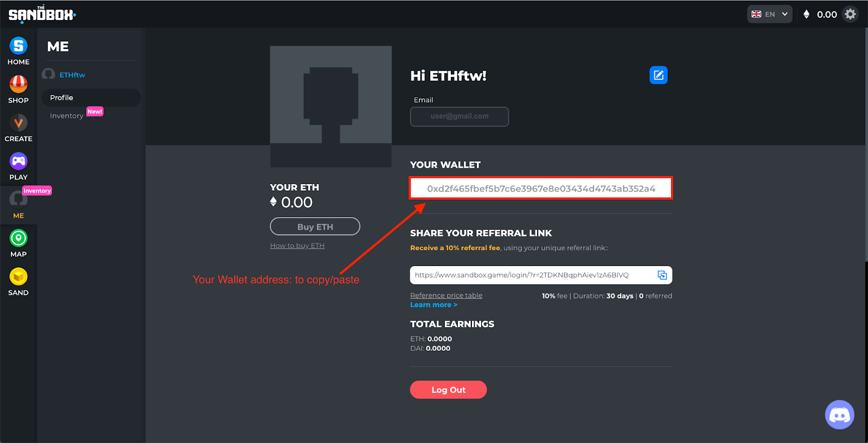
Task: Open the HOME sidebar icon
Action: (18, 46)
